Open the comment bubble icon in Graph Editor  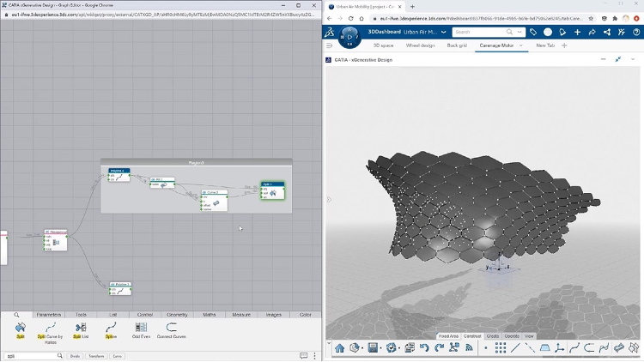303,356
